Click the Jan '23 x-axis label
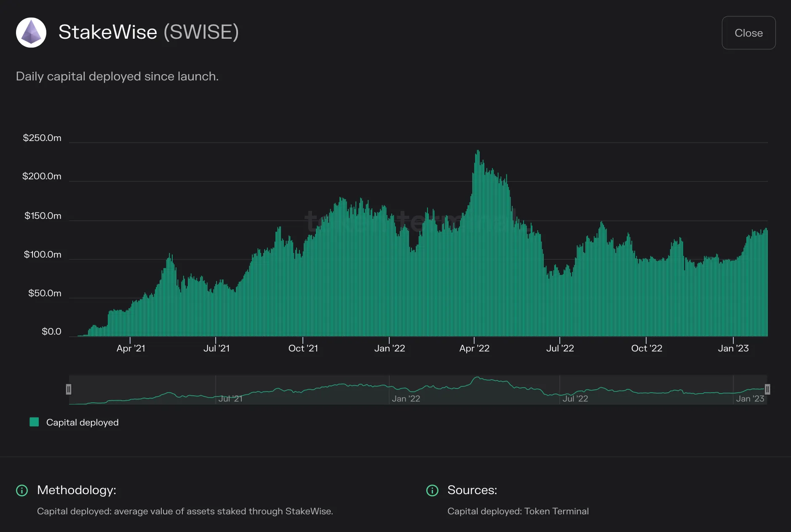The image size is (791, 532). (733, 348)
